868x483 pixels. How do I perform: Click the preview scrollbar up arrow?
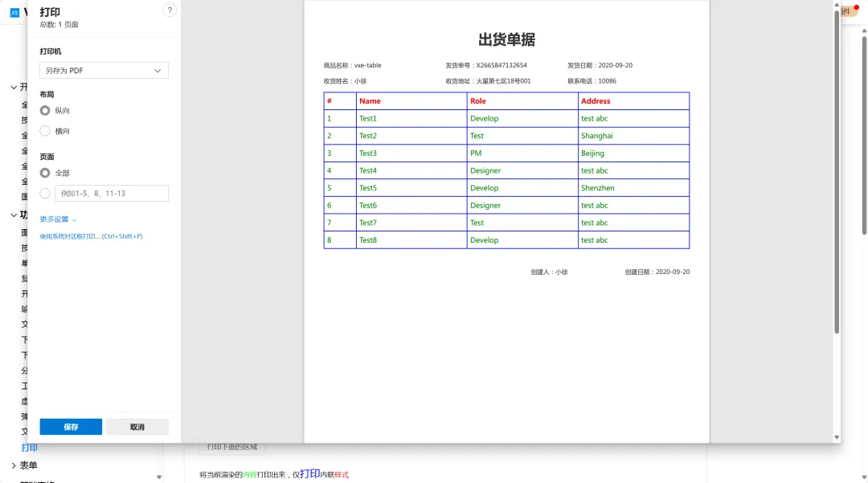(x=837, y=6)
